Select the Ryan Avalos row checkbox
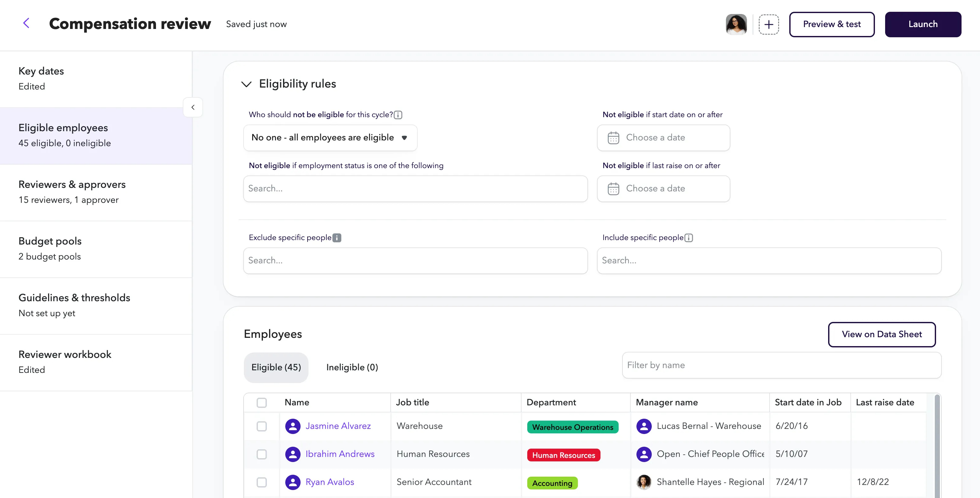 pyautogui.click(x=262, y=482)
